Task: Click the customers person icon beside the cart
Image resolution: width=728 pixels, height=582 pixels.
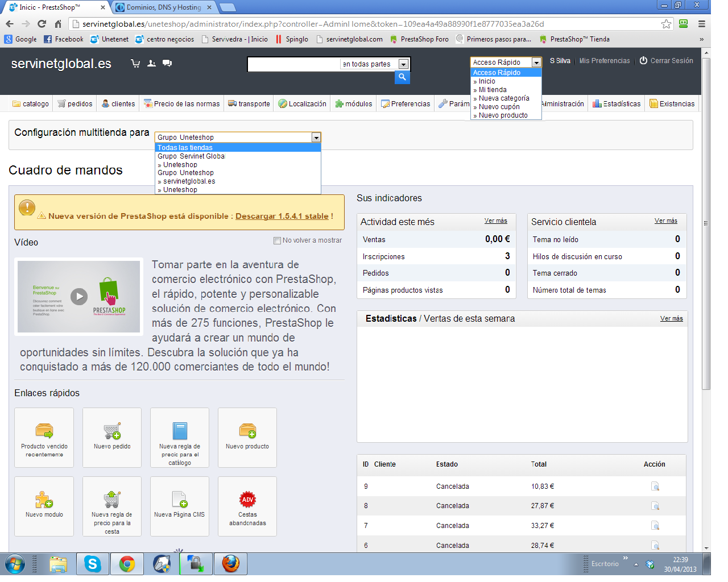Action: [151, 63]
